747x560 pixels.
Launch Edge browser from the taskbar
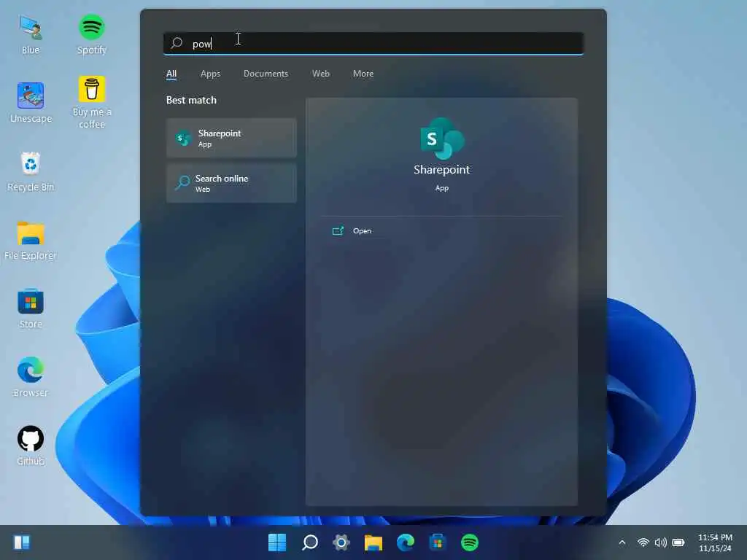[406, 542]
